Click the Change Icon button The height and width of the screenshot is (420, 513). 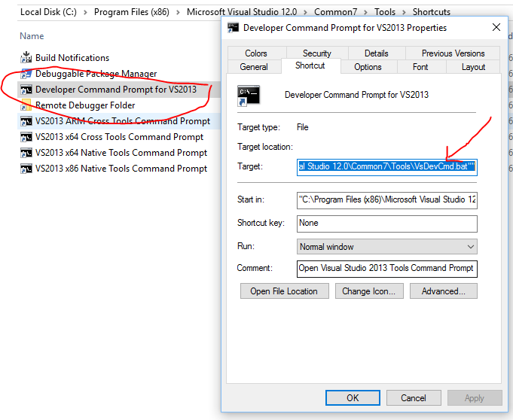(x=369, y=291)
